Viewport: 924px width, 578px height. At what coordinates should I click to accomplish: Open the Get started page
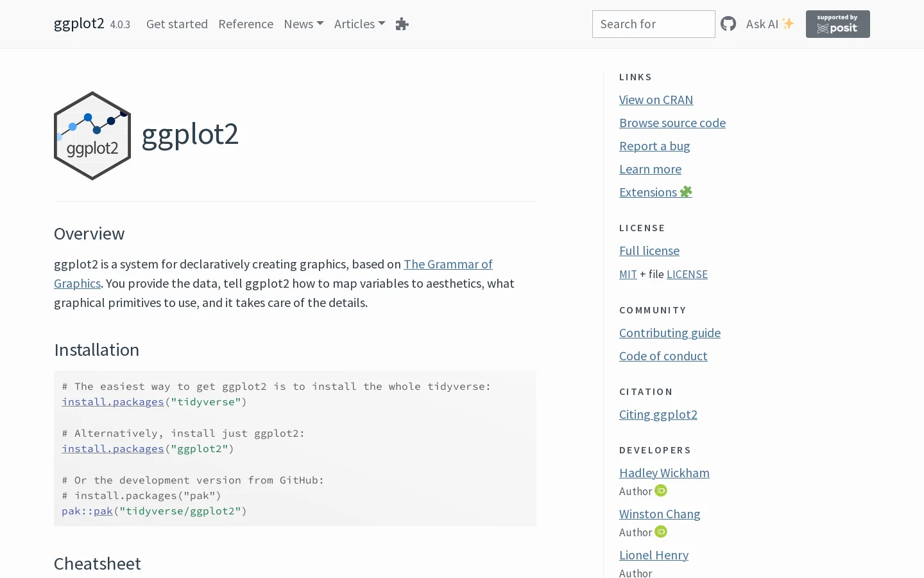177,24
